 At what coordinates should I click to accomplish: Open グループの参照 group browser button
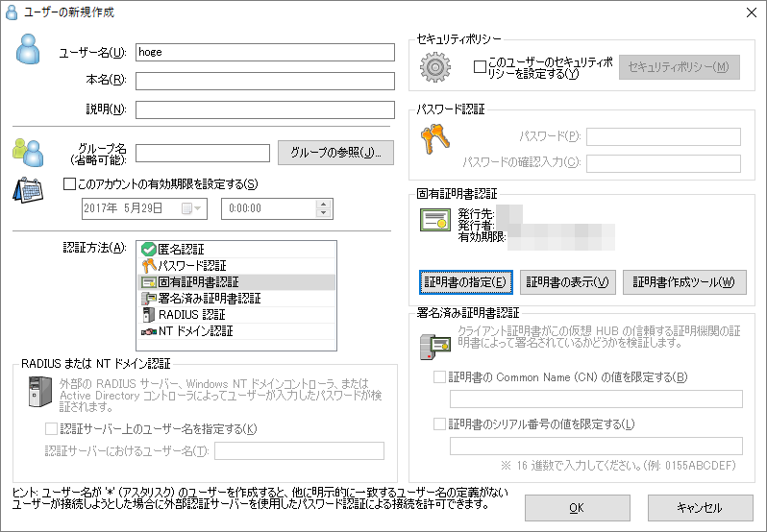335,153
